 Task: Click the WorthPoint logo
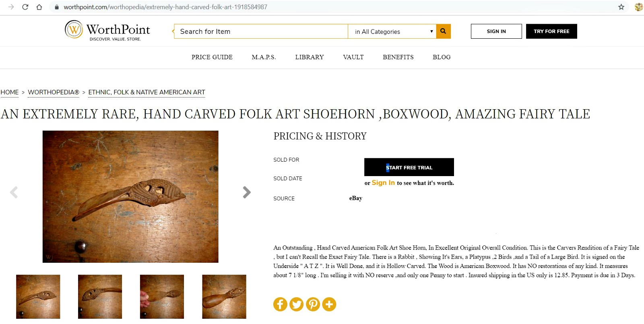click(107, 31)
